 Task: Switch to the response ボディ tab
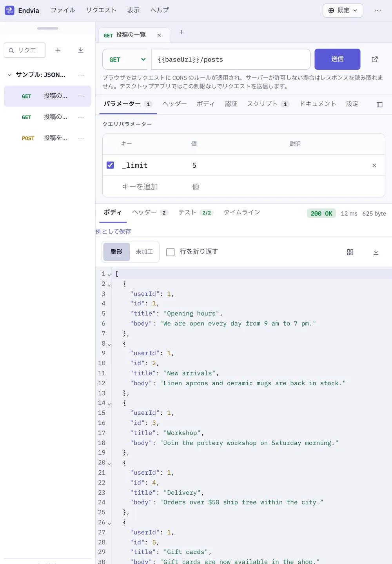(113, 212)
